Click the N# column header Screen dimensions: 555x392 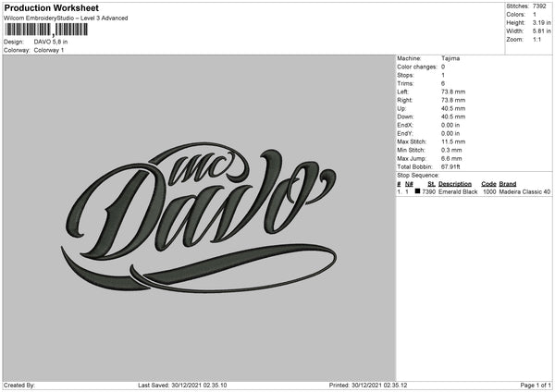(409, 184)
